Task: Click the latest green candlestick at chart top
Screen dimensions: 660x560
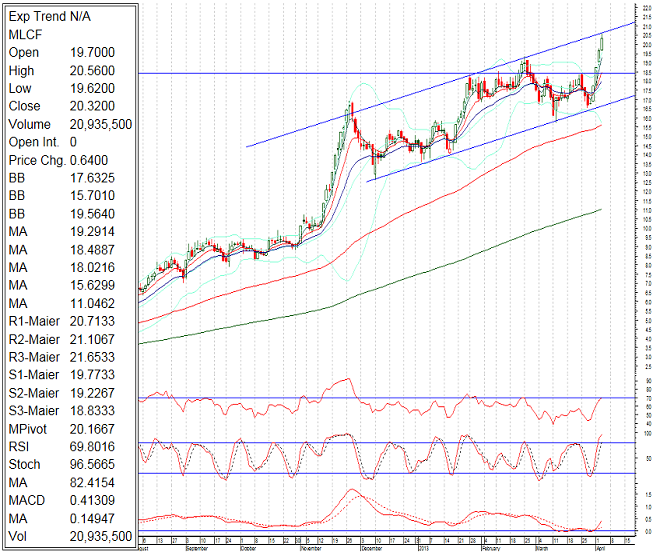Action: tap(602, 43)
